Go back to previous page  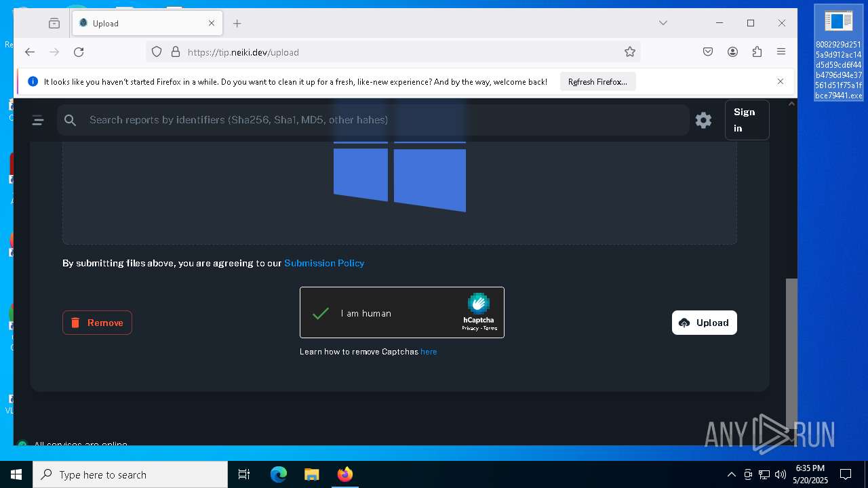point(30,52)
